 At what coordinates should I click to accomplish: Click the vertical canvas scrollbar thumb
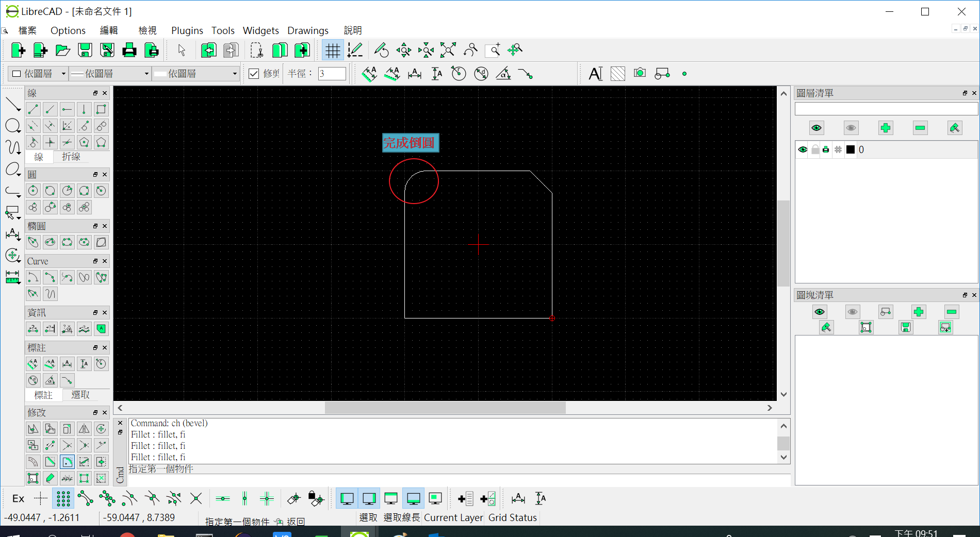[x=783, y=243]
